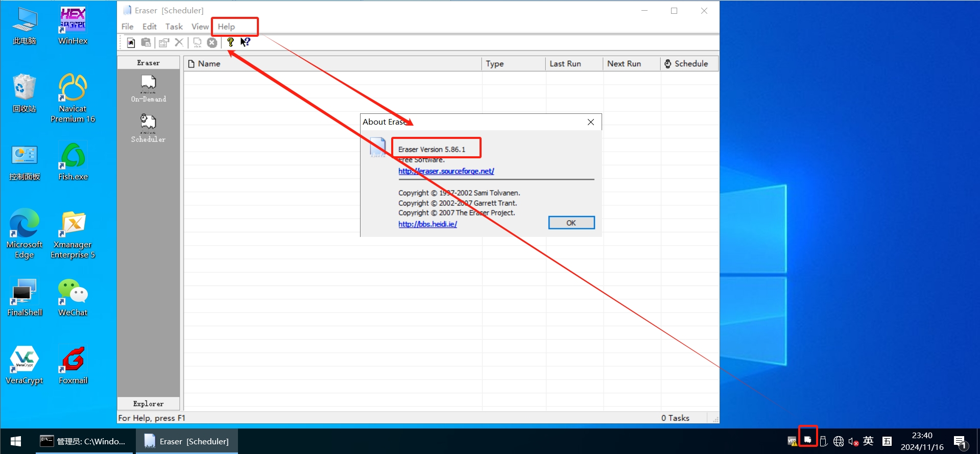Select the WinHex desktop shortcut
The image size is (980, 454).
tap(73, 27)
